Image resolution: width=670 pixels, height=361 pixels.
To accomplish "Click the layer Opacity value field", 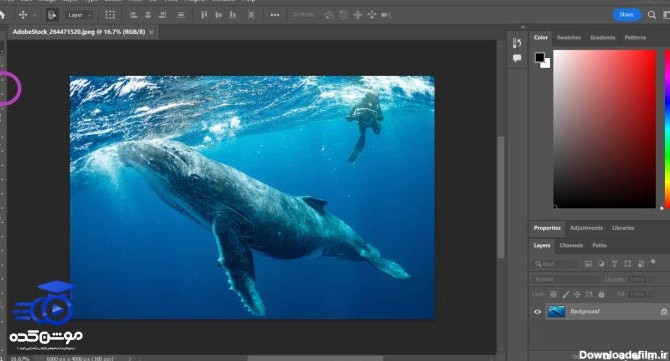I will point(638,279).
